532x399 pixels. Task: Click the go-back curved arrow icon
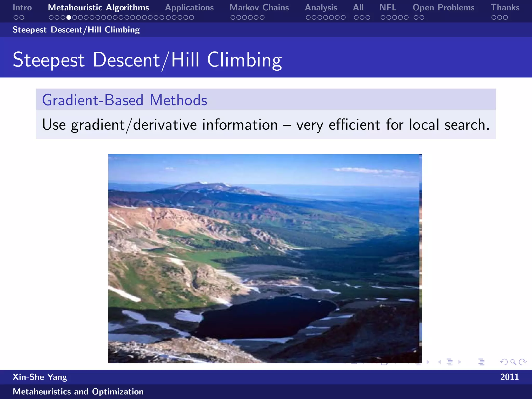[504, 362]
